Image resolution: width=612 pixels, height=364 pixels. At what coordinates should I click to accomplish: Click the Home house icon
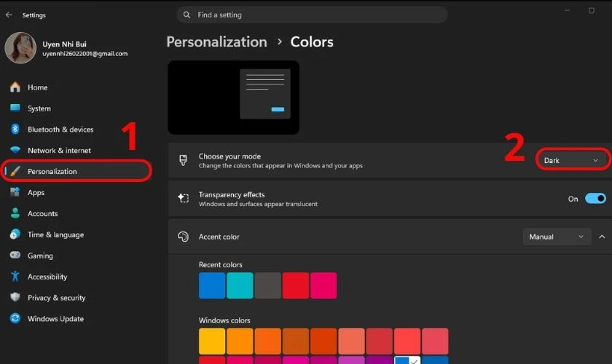15,87
